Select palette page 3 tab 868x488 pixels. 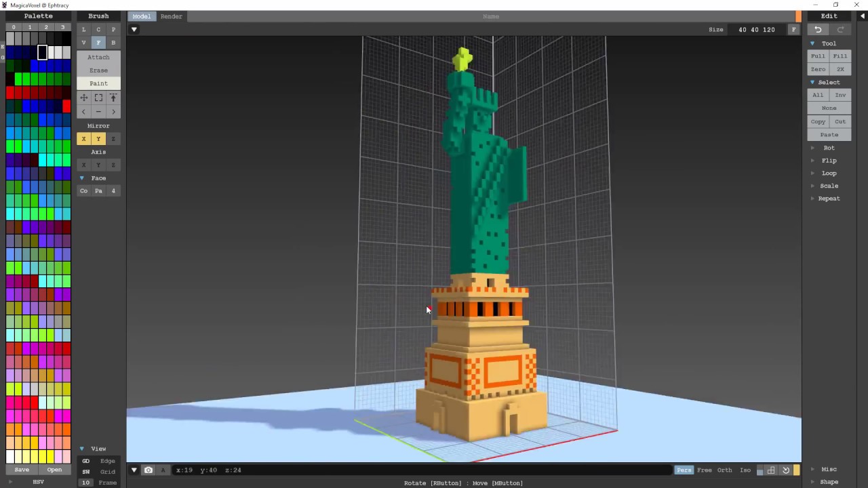click(x=62, y=27)
